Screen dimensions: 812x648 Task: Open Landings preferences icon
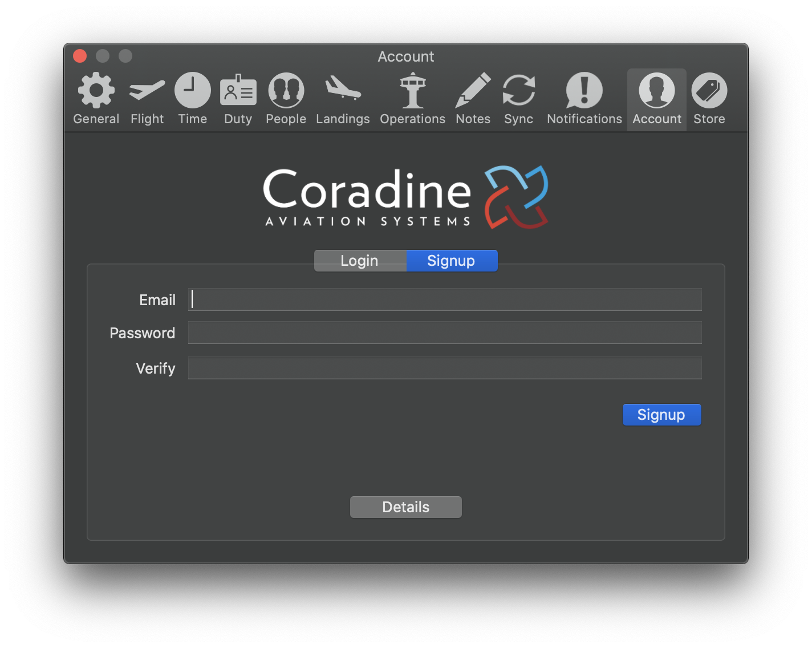[343, 88]
